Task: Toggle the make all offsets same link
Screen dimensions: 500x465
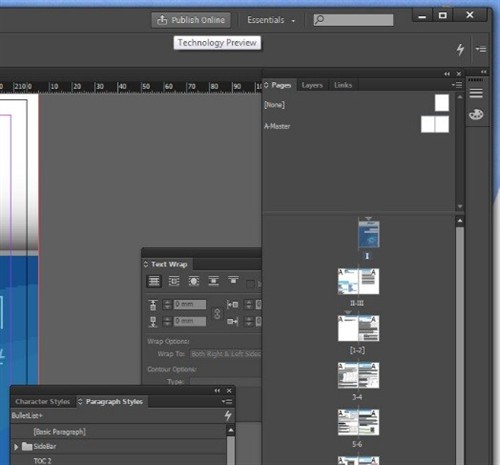Action: pyautogui.click(x=217, y=313)
